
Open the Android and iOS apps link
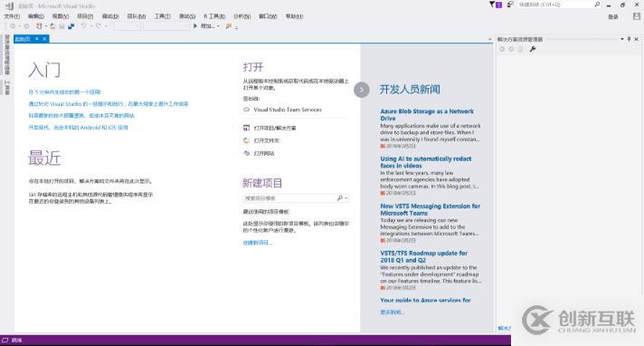pyautogui.click(x=78, y=128)
